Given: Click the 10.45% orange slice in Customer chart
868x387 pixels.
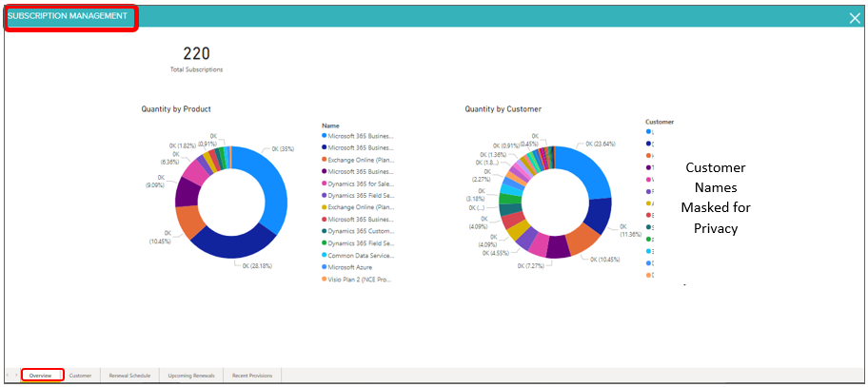Looking at the screenshot, I should coord(582,241).
